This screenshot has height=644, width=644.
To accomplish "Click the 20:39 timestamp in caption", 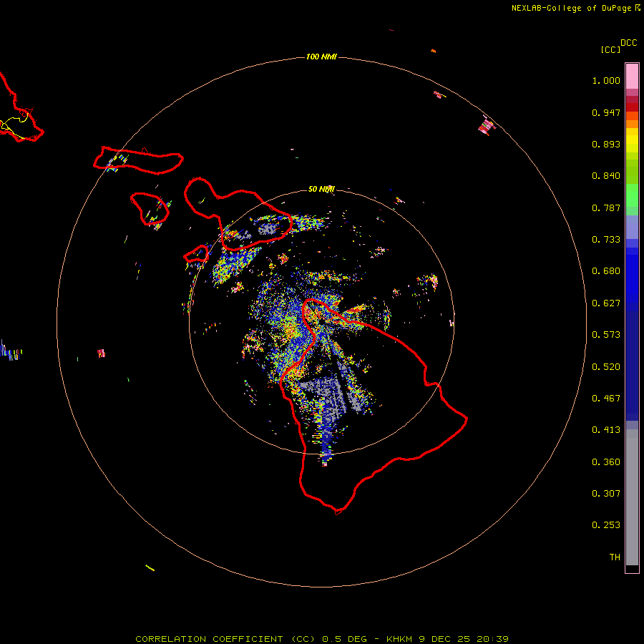I will tap(492, 639).
